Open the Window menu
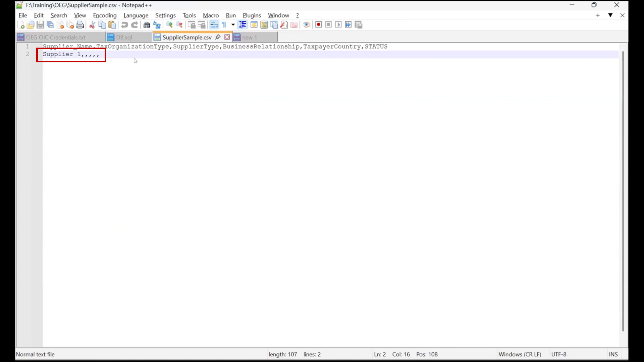644x362 pixels. click(x=278, y=15)
